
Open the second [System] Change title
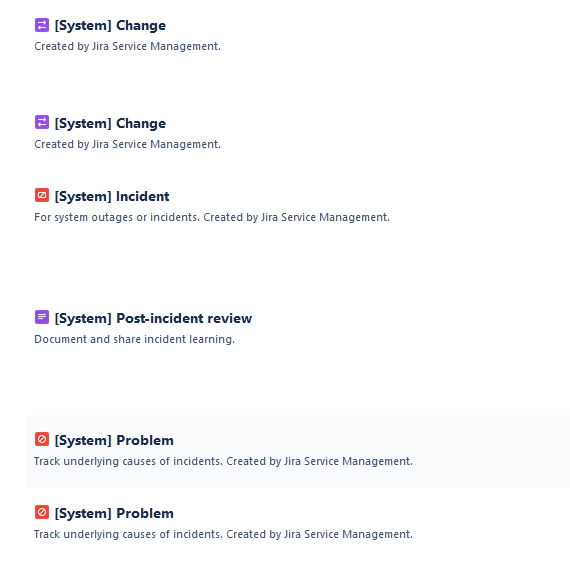point(110,123)
